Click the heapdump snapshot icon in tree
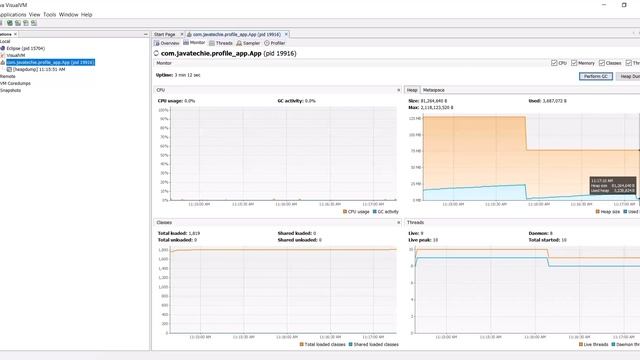Screen dimensions: 640x360 click(9, 69)
